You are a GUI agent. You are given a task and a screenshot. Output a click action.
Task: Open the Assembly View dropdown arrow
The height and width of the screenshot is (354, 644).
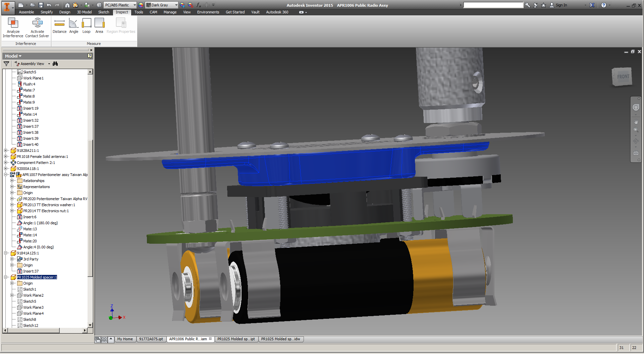pyautogui.click(x=49, y=64)
